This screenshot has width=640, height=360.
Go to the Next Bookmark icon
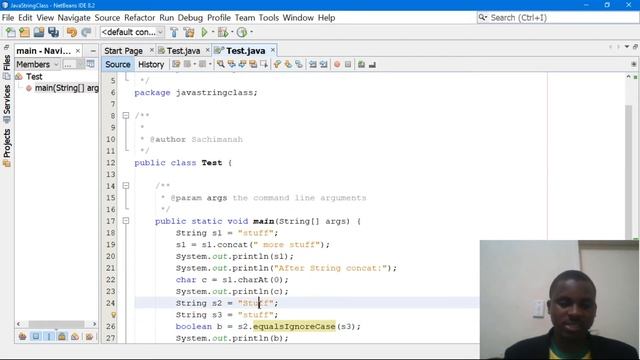point(288,64)
